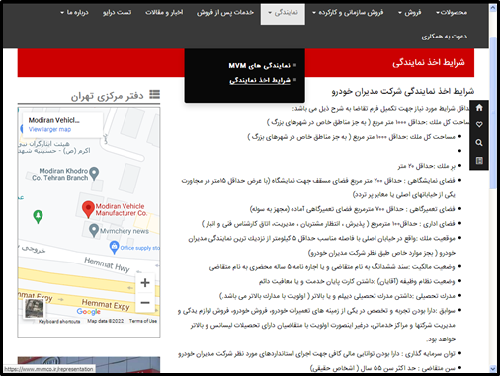Click the green park marker on map

pyautogui.click(x=38, y=217)
